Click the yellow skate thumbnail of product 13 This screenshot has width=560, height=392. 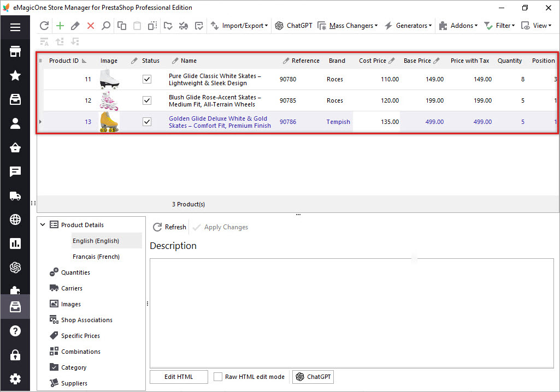click(109, 122)
